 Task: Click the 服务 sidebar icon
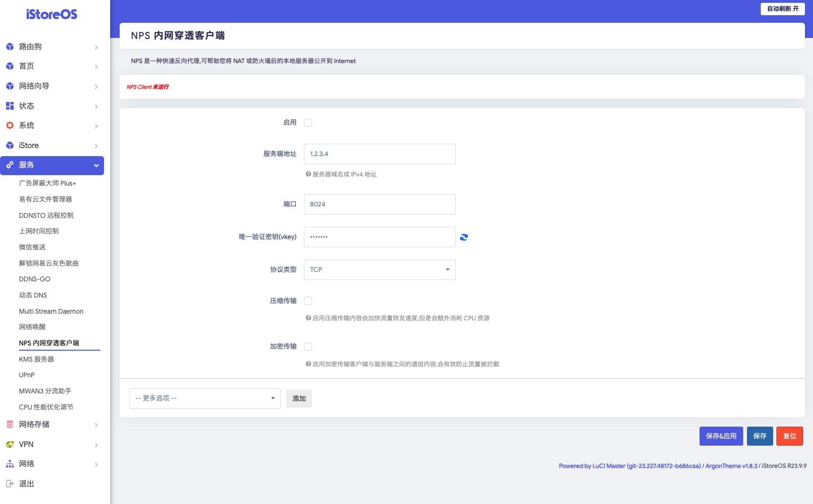click(10, 165)
